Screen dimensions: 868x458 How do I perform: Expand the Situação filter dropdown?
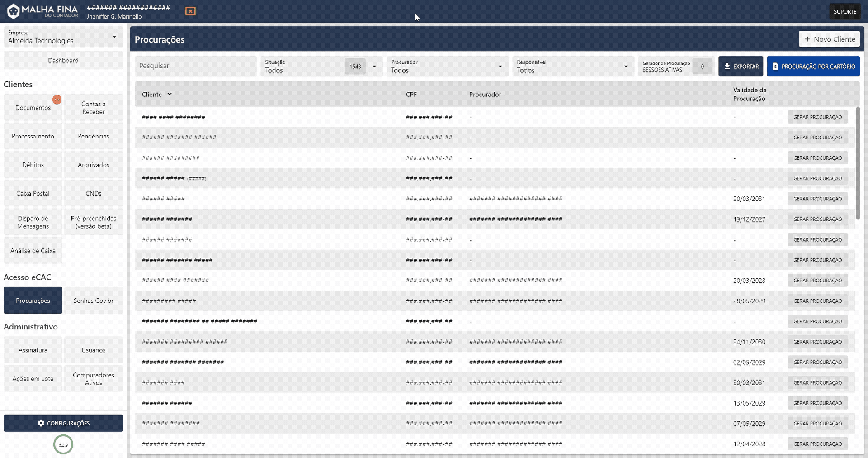point(374,67)
